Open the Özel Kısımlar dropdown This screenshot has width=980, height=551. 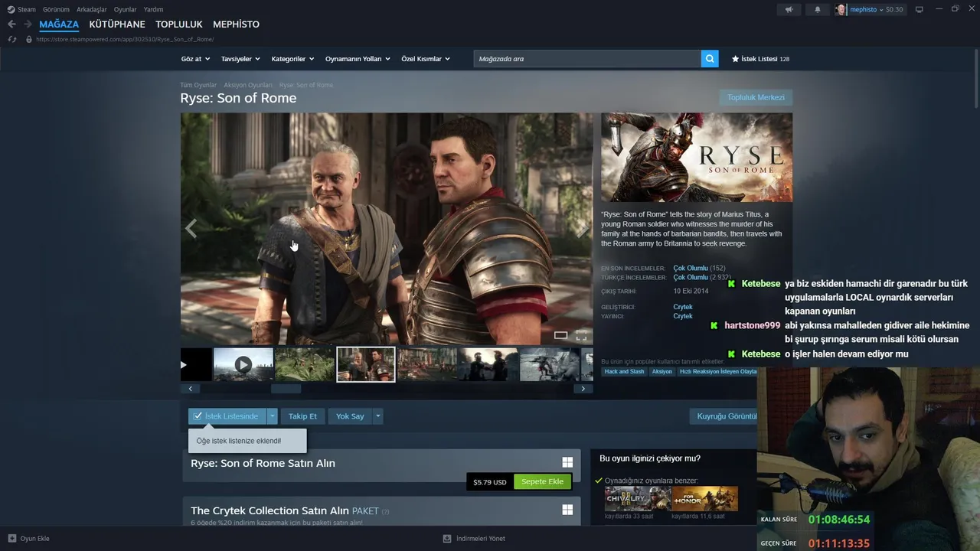(426, 58)
